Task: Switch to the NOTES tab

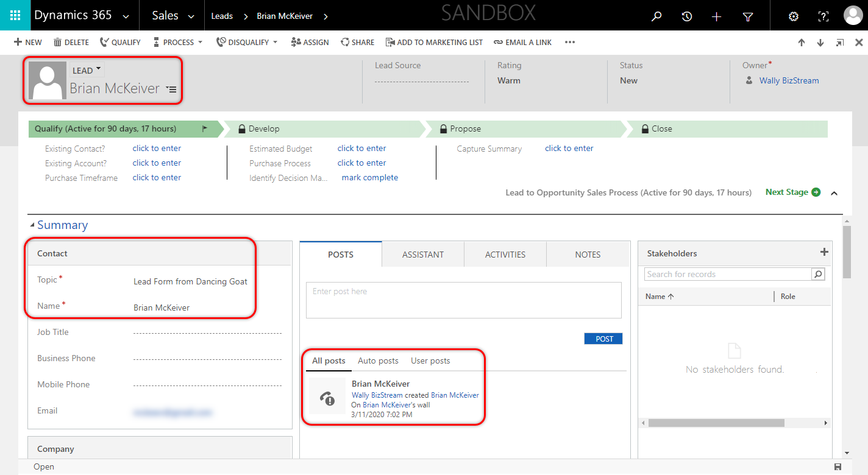Action: coord(588,255)
